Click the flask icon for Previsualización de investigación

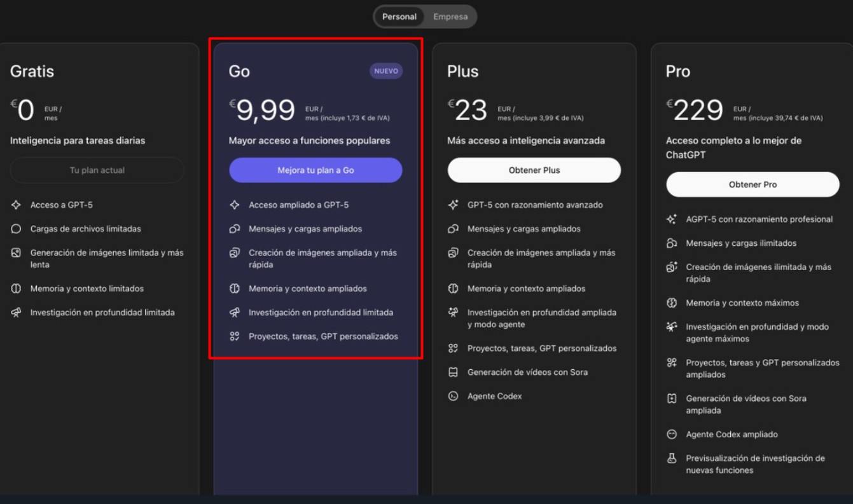coord(671,458)
